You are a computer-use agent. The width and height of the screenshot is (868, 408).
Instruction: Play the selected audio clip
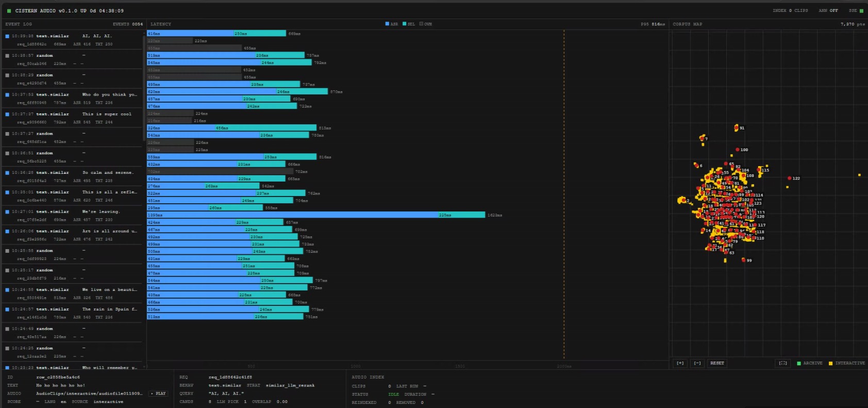159,394
